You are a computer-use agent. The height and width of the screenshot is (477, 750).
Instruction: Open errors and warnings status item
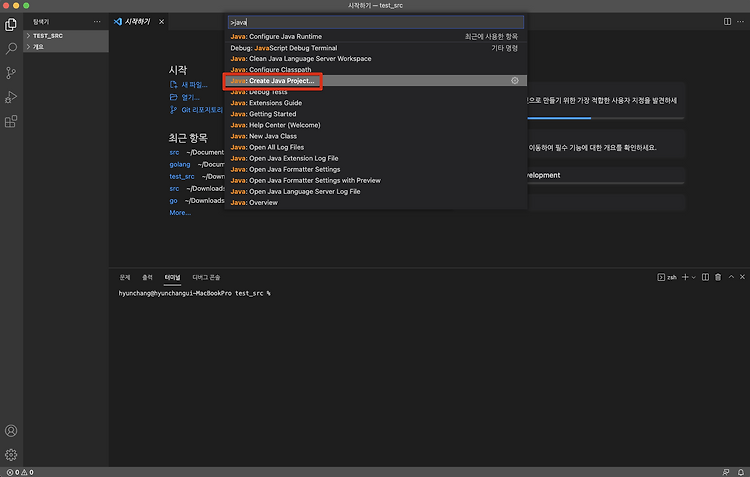tap(20, 472)
